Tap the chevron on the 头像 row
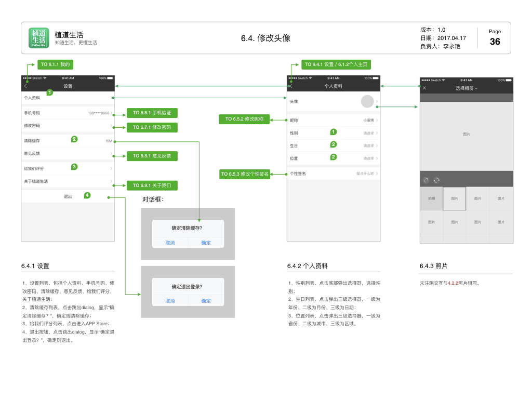Image resolution: width=532 pixels, height=399 pixels. [x=377, y=101]
